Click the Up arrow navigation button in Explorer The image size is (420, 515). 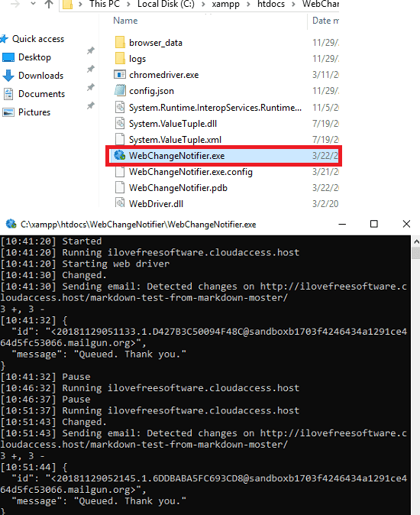click(x=49, y=4)
